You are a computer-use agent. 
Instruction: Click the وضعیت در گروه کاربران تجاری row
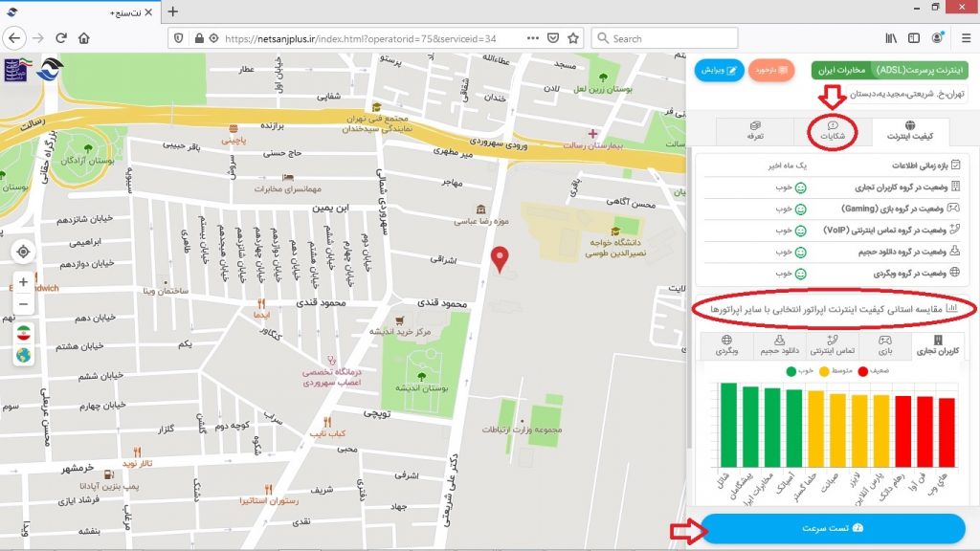[832, 187]
